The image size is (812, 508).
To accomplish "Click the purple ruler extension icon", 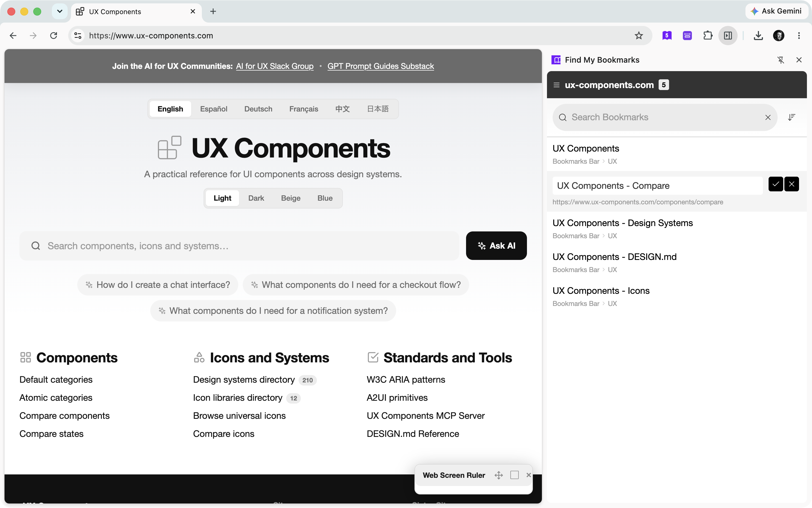I will tap(687, 36).
